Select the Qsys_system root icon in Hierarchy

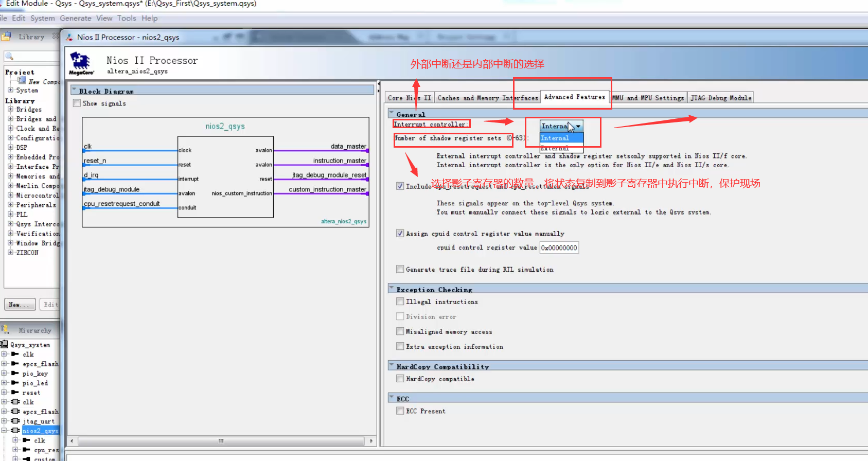[x=5, y=344]
